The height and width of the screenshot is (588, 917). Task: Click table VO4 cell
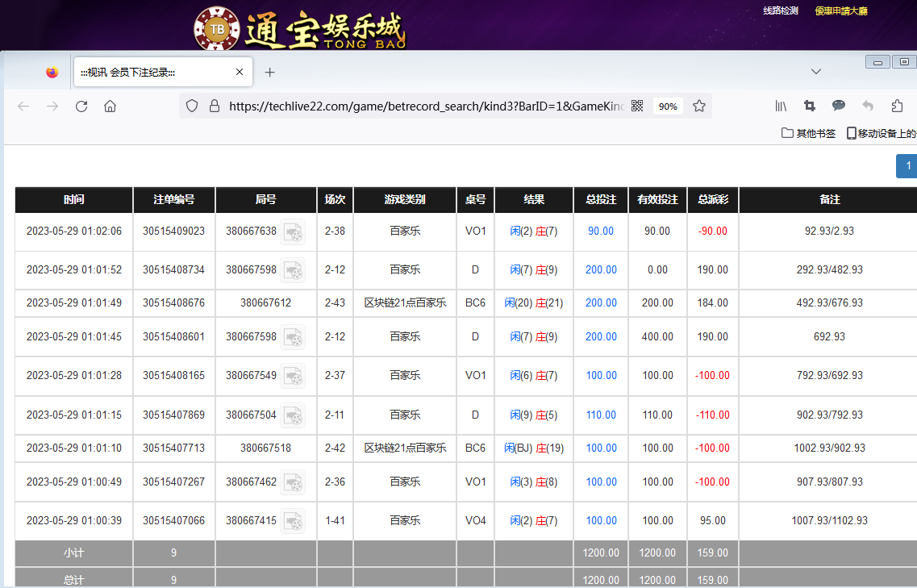point(475,520)
